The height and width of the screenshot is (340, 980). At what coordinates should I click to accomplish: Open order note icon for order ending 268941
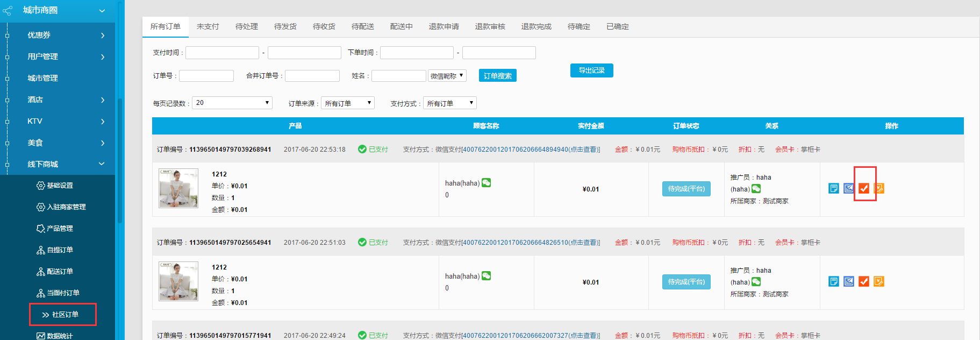click(834, 188)
